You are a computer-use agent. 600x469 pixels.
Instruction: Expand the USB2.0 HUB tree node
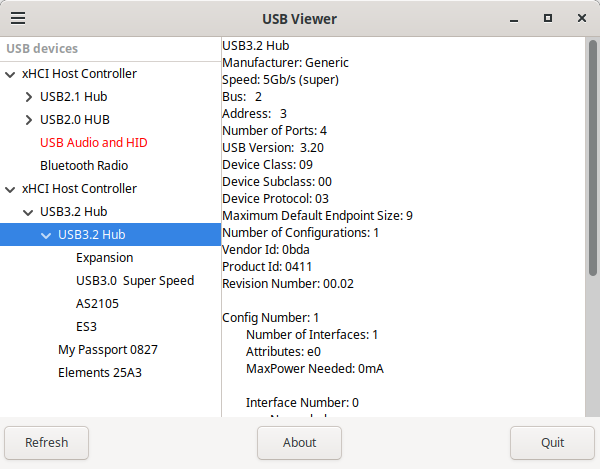pos(29,120)
